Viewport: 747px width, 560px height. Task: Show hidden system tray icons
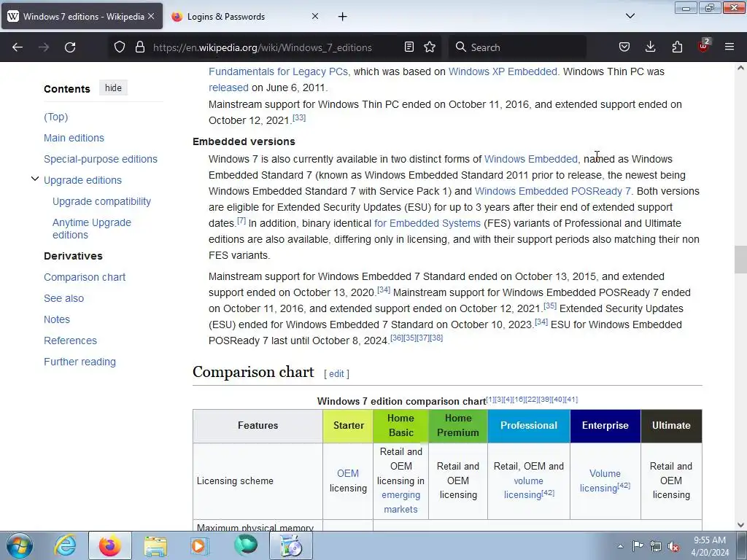point(620,546)
